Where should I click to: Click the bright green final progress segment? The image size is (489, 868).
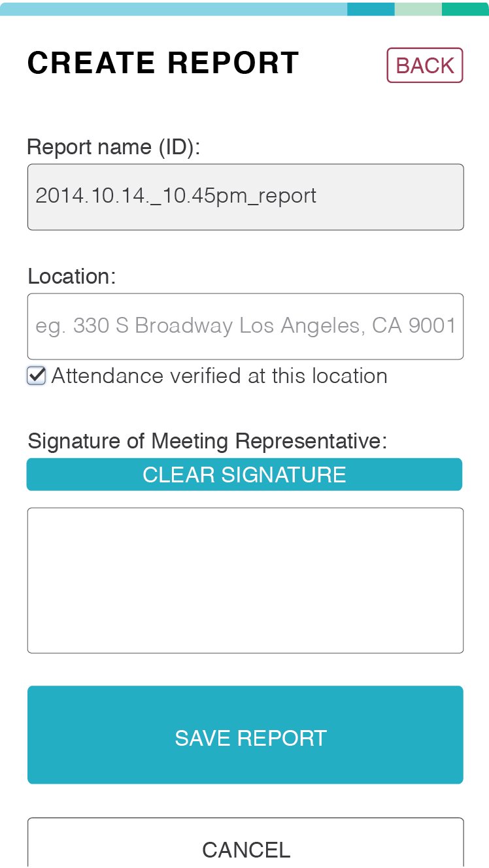[x=465, y=9]
